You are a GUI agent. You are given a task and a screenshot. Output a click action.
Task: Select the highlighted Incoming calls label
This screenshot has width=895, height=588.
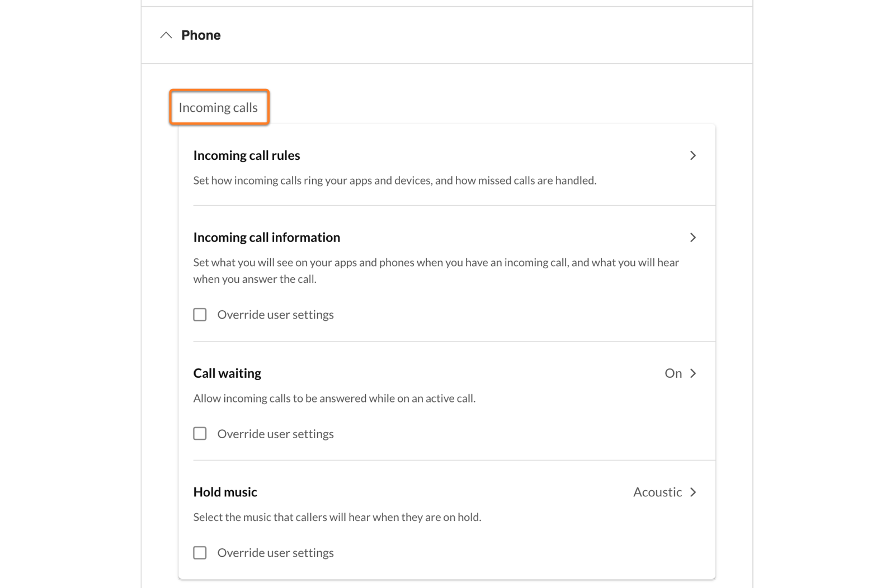(x=218, y=107)
